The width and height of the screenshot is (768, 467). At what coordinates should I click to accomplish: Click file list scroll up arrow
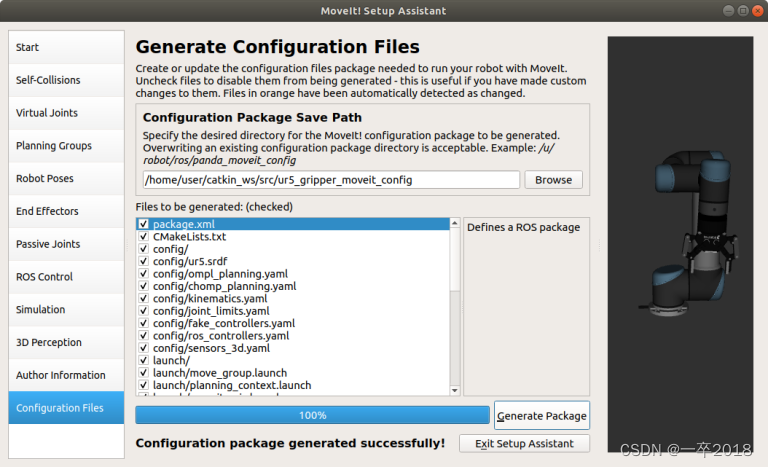pos(455,223)
